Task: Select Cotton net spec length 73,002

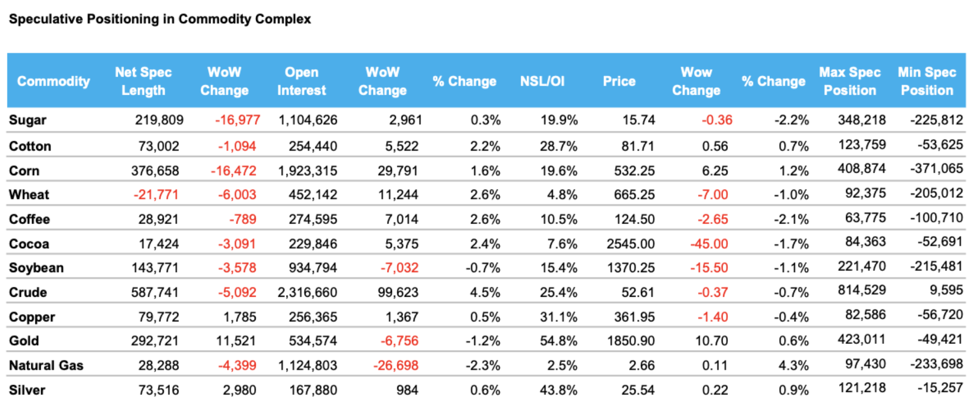Action: coord(158,146)
